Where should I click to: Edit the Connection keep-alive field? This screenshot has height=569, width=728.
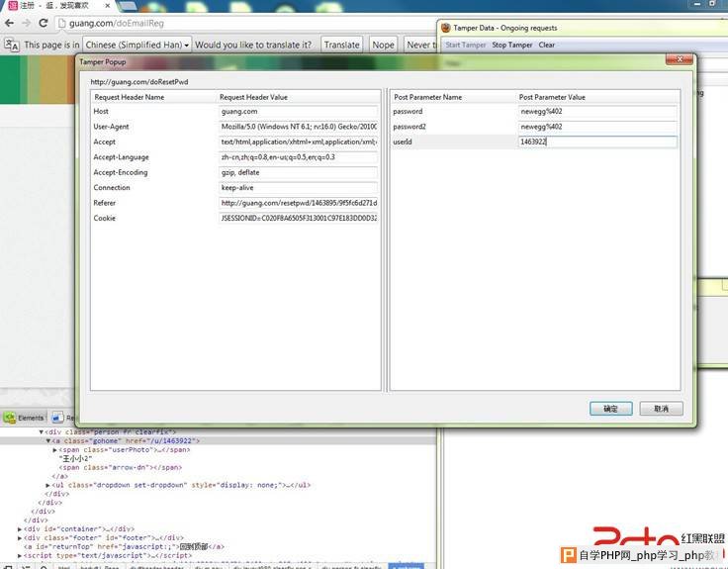tap(298, 188)
